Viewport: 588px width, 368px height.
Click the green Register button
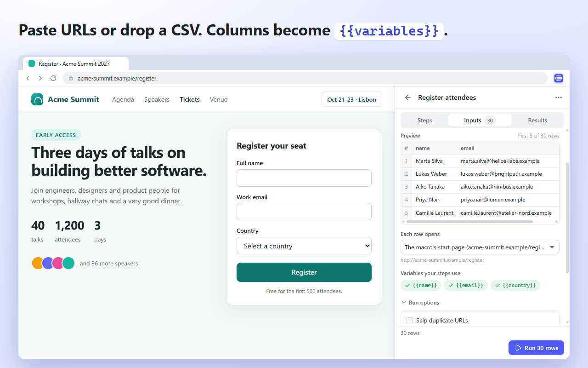pos(304,272)
